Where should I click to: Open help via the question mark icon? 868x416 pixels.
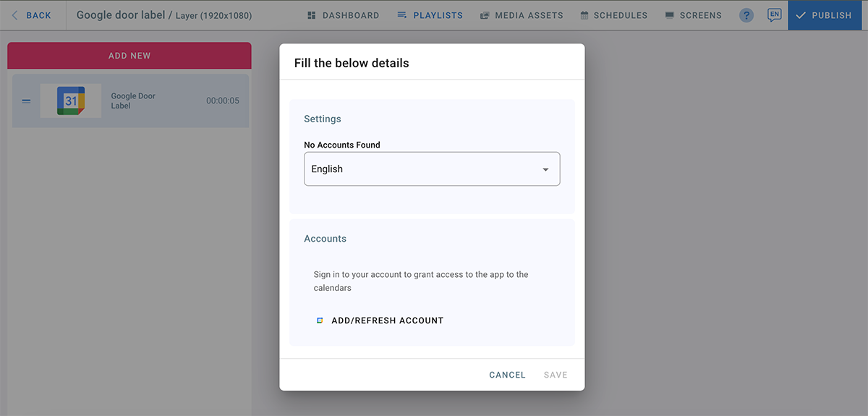coord(746,15)
